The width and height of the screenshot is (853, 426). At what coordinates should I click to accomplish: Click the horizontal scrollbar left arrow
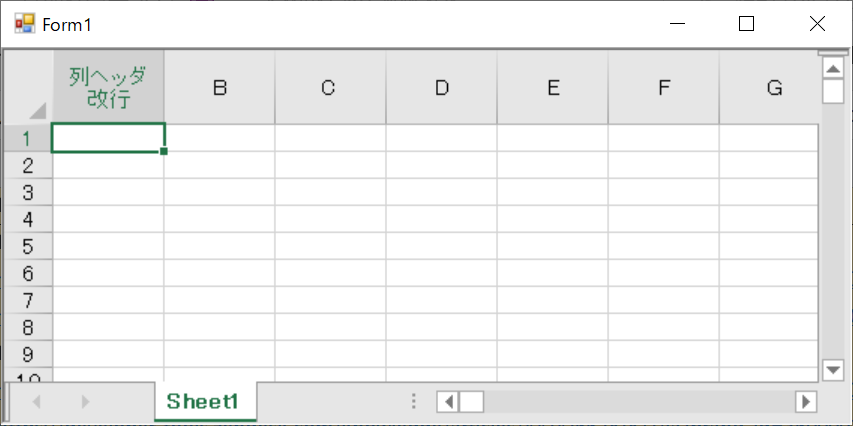pyautogui.click(x=448, y=403)
